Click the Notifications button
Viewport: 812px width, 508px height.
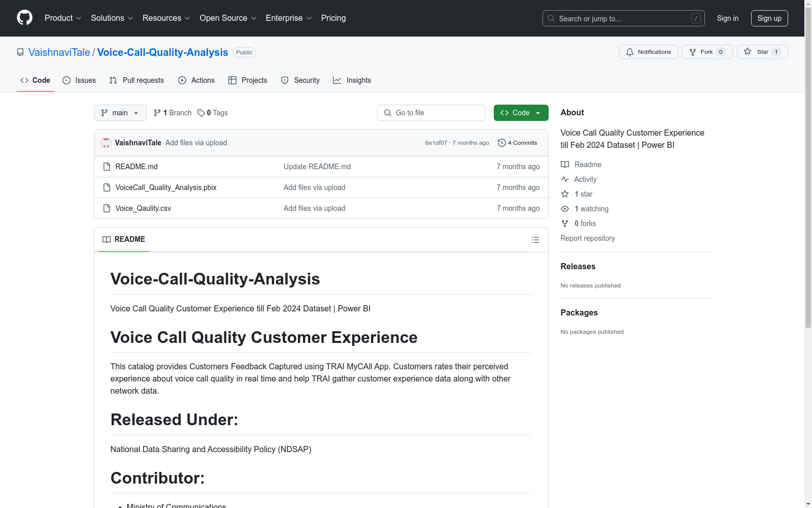click(649, 52)
